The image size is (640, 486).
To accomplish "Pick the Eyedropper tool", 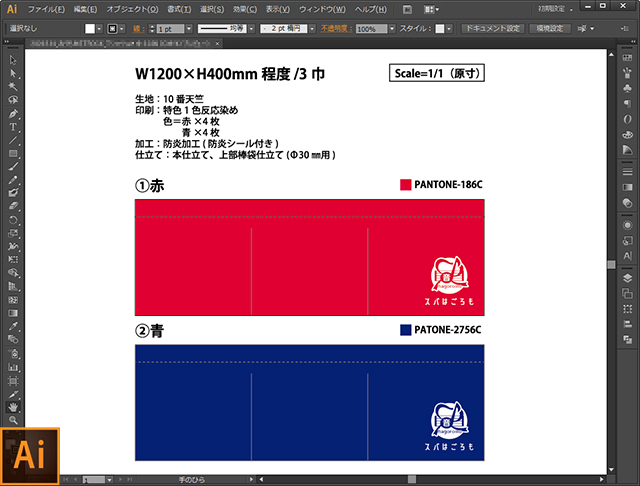I will pyautogui.click(x=13, y=326).
